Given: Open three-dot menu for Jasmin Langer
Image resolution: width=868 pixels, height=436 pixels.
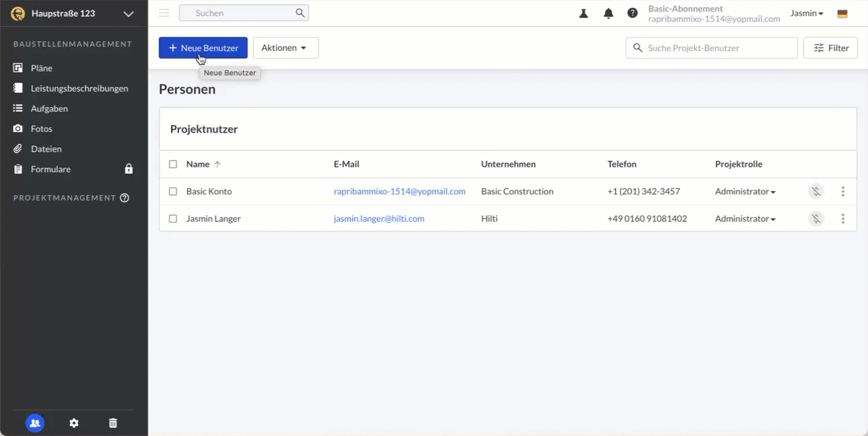Looking at the screenshot, I should point(842,219).
